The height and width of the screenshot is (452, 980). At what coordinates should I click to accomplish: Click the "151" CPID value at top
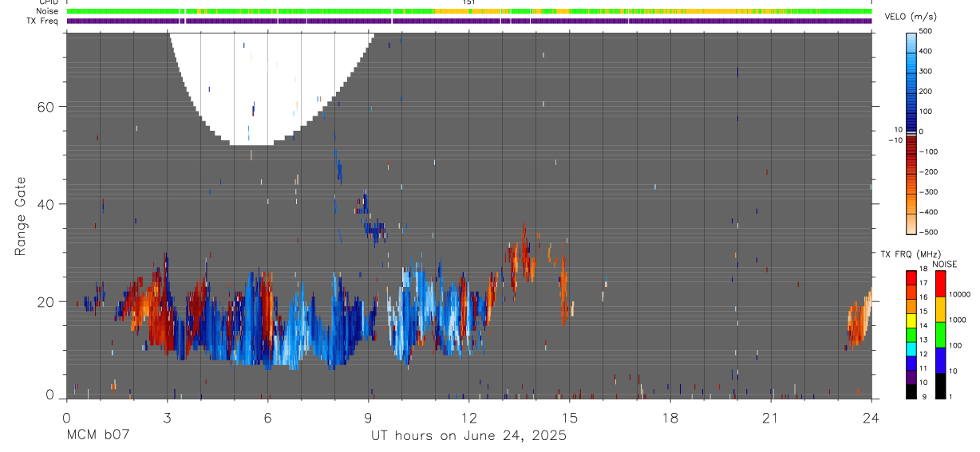click(468, 2)
